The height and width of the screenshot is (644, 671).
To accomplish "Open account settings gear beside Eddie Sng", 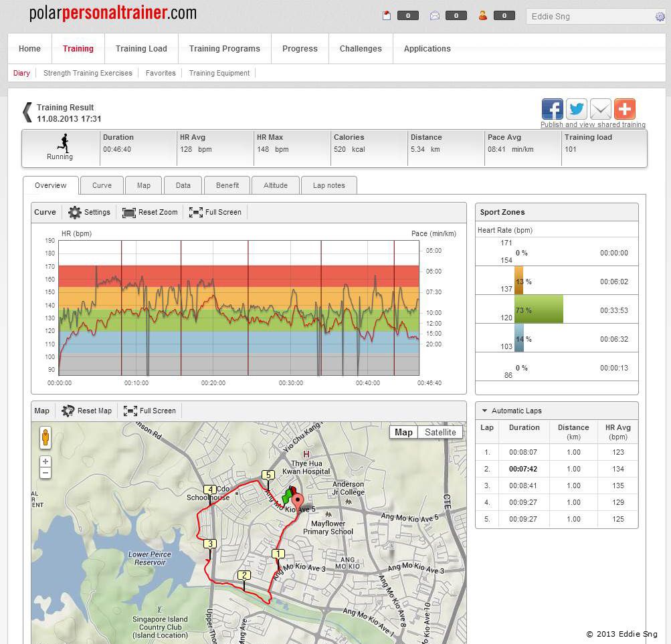I will 660,17.
